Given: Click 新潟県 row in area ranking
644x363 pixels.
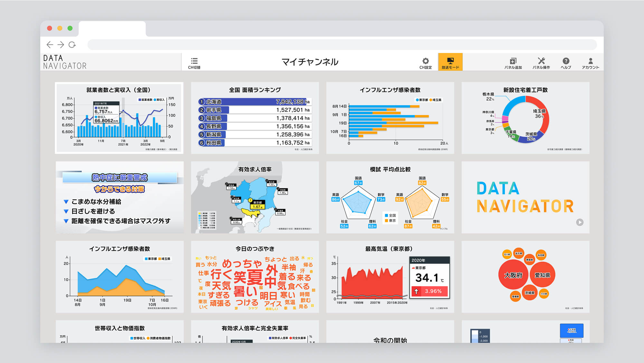Looking at the screenshot, I should coord(255,134).
